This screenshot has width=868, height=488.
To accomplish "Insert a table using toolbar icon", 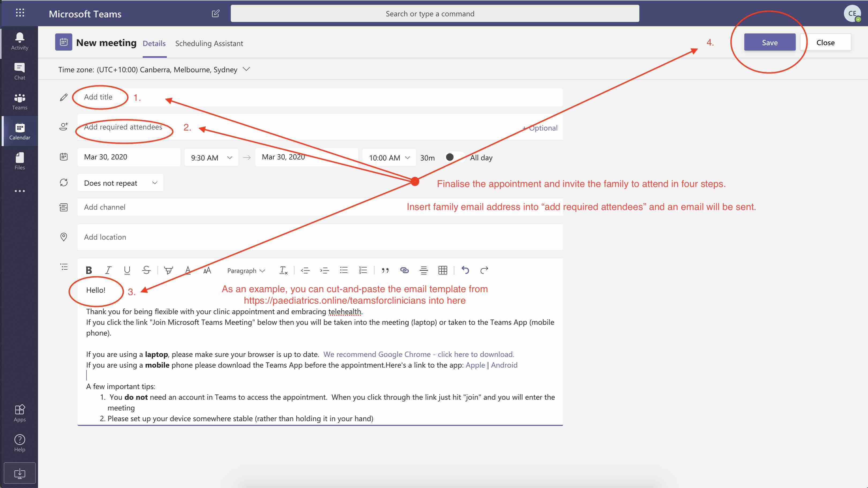I will 442,270.
